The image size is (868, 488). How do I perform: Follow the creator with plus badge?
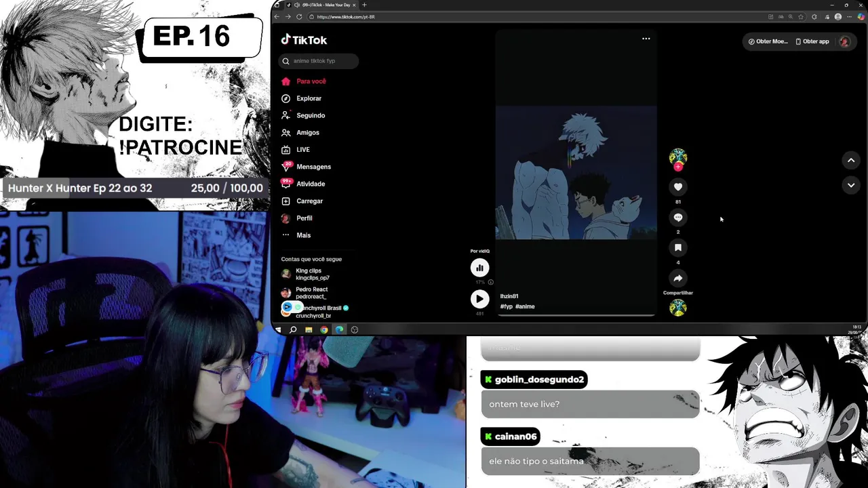[678, 167]
